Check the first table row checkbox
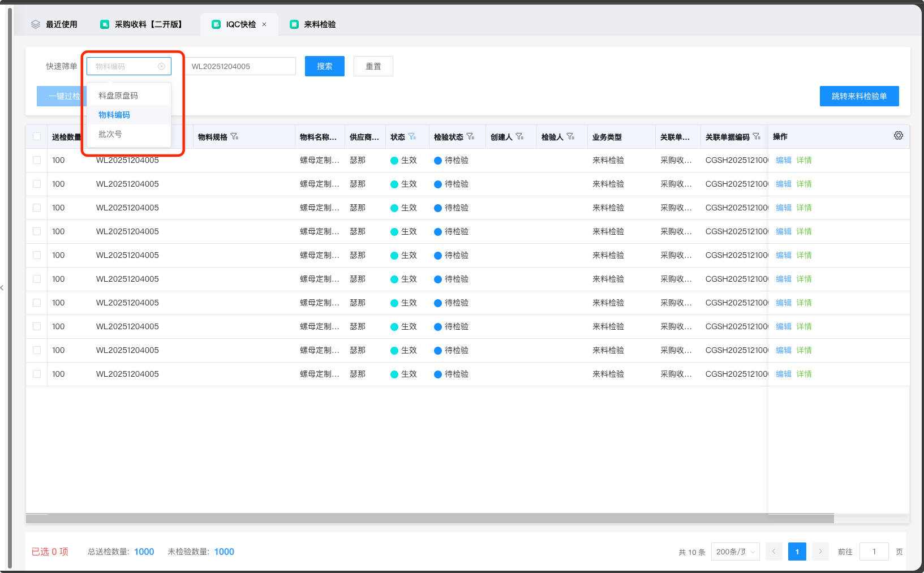 pos(37,160)
